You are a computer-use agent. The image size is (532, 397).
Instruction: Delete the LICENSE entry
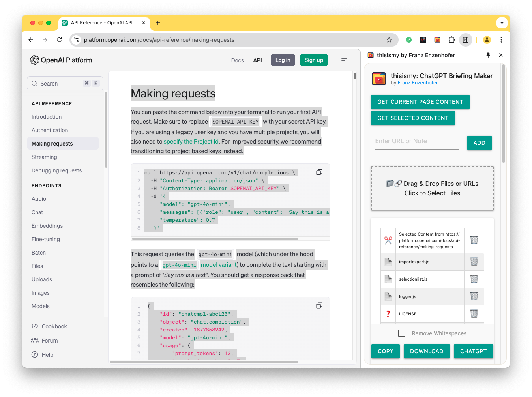(474, 314)
